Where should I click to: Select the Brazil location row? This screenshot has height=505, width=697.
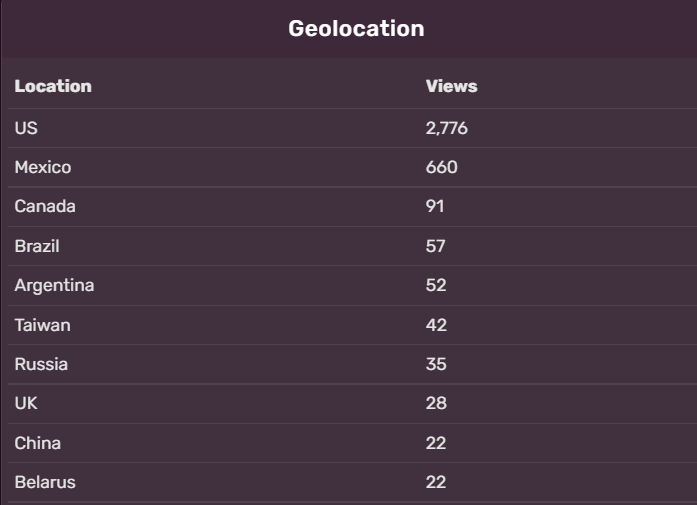coord(38,246)
